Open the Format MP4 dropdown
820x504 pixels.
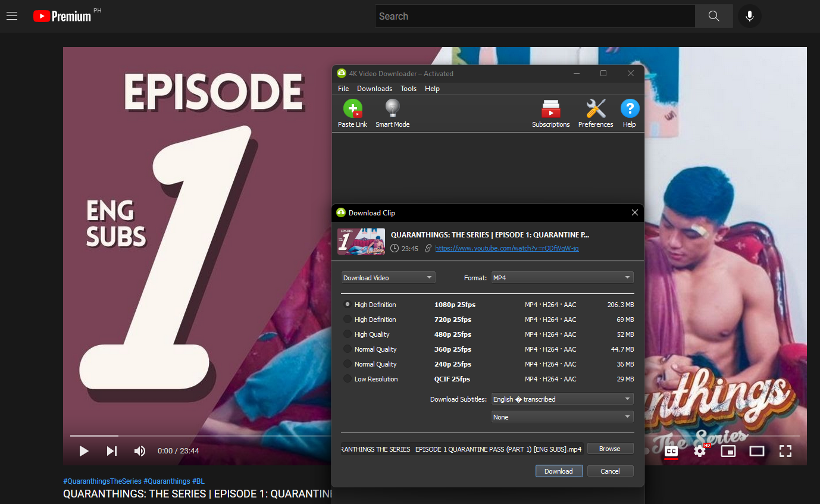(x=562, y=278)
